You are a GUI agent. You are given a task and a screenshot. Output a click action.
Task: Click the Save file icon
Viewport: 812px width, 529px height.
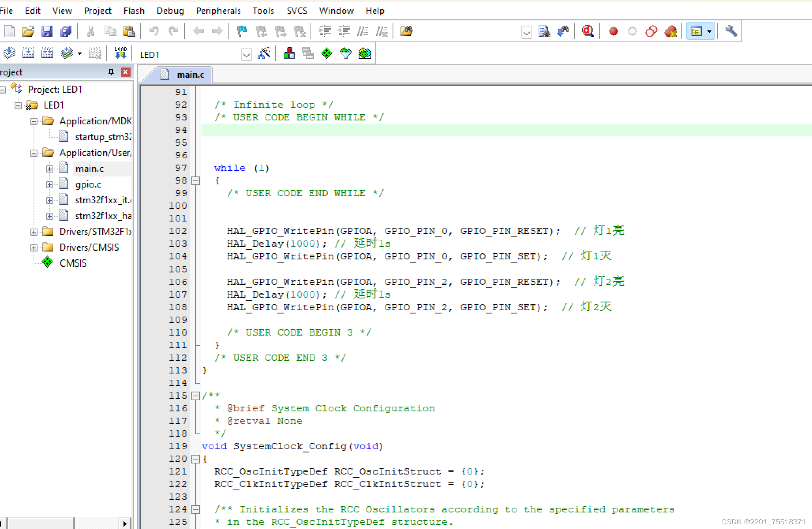click(x=47, y=31)
